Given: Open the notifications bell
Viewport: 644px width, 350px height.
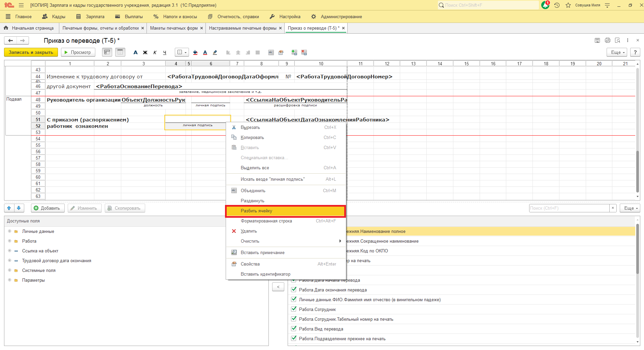Looking at the screenshot, I should click(x=545, y=5).
